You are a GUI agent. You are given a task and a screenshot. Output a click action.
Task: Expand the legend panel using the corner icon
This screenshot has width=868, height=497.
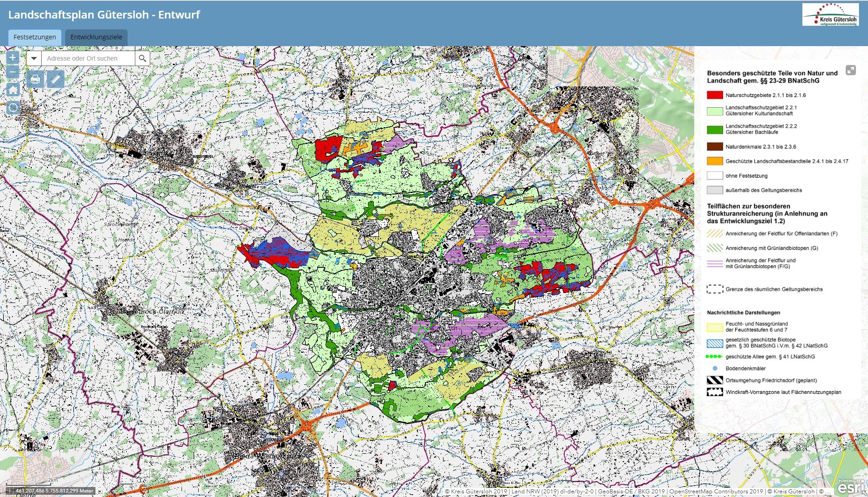[x=850, y=70]
